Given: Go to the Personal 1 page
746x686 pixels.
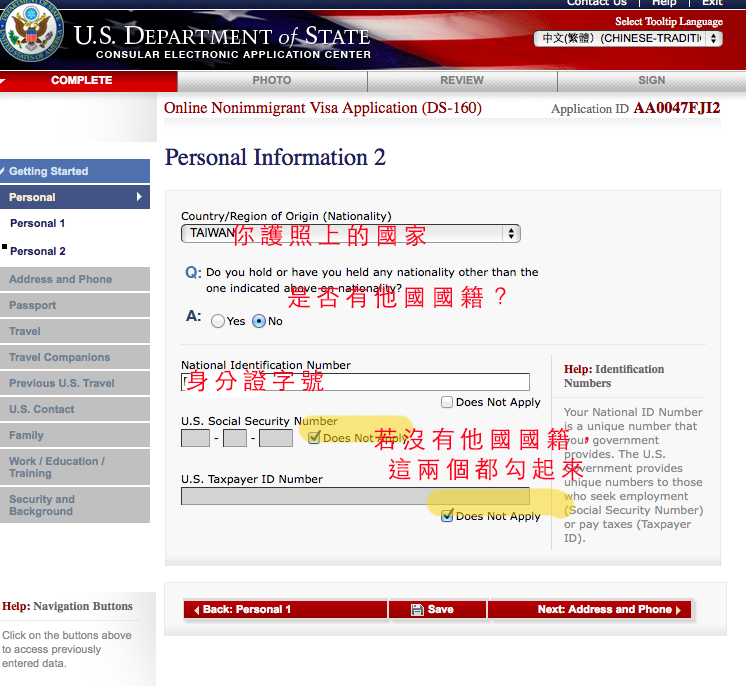Looking at the screenshot, I should (x=38, y=223).
